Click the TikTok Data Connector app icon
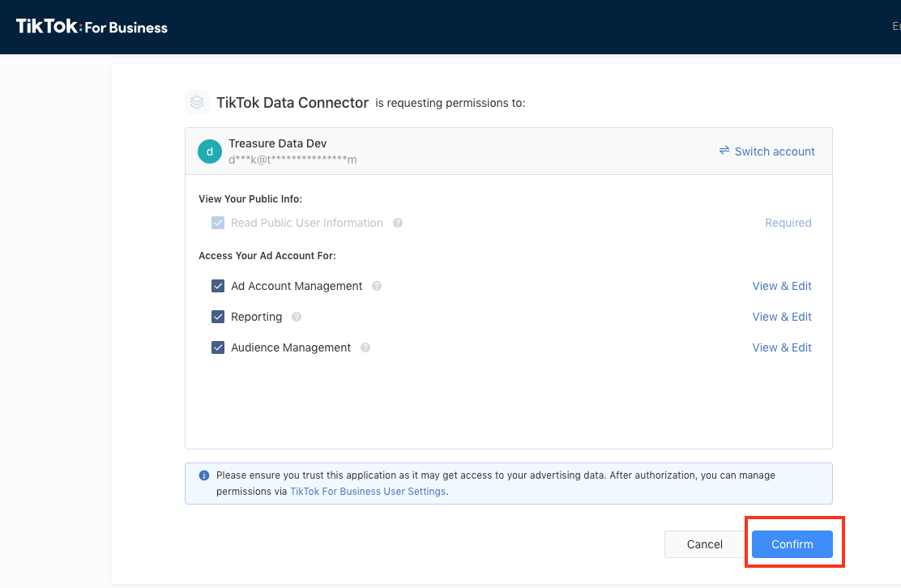This screenshot has width=901, height=588. click(x=196, y=102)
